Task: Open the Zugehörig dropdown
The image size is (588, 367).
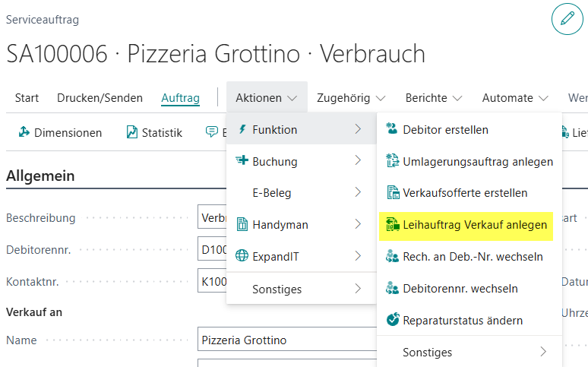Action: (351, 98)
